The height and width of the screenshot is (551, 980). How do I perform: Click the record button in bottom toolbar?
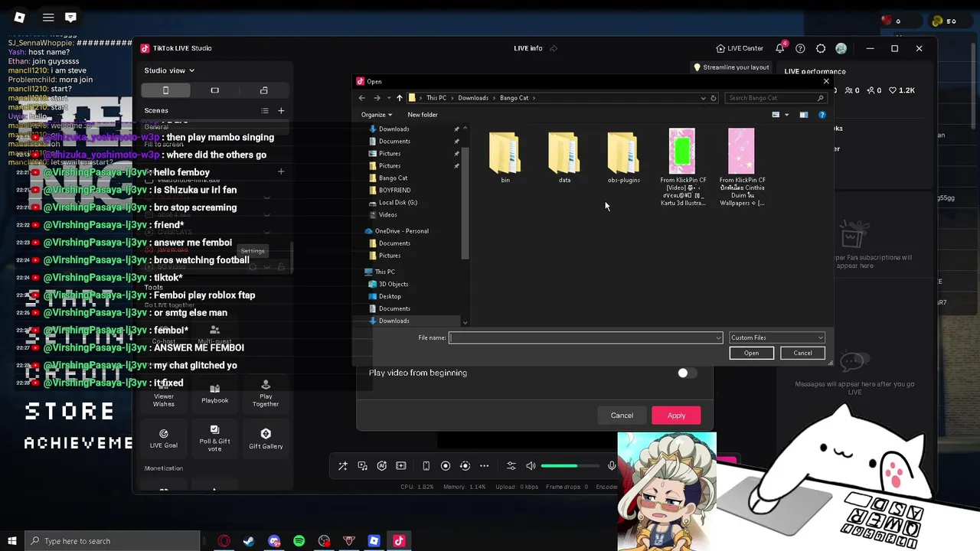[x=445, y=466]
